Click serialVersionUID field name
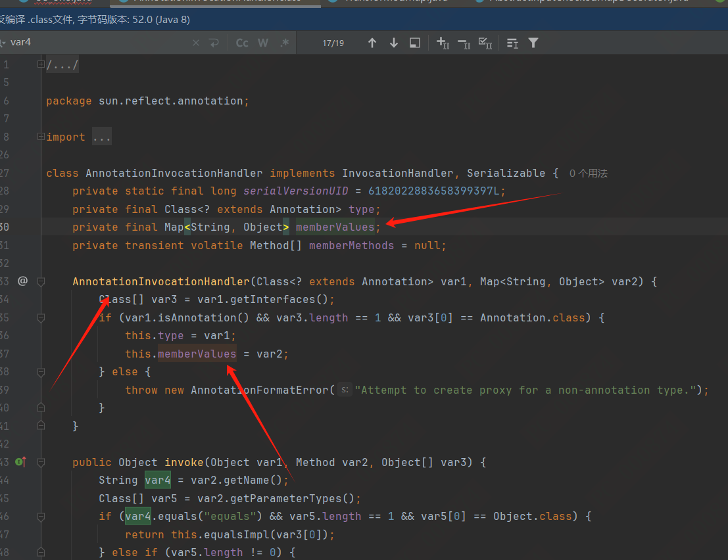The height and width of the screenshot is (560, 728). [295, 191]
